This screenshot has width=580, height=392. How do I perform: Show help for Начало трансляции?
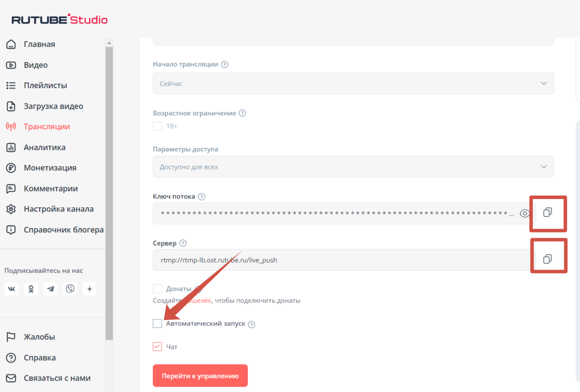click(x=225, y=64)
